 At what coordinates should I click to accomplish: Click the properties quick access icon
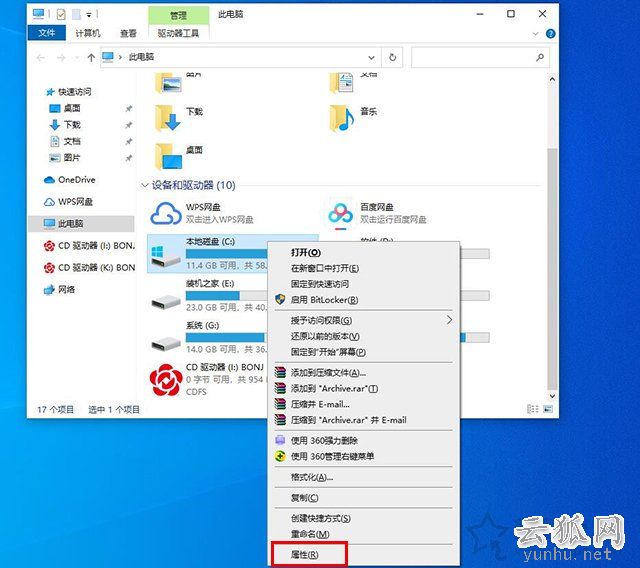point(61,15)
